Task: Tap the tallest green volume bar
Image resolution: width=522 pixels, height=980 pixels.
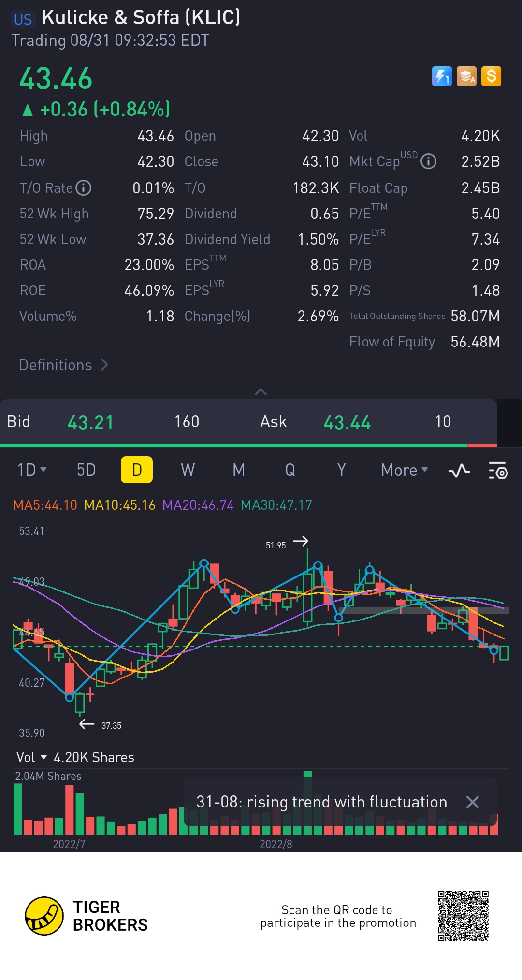Action: (307, 803)
